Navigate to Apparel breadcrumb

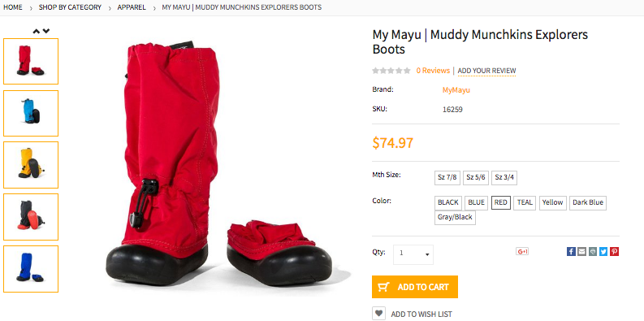(x=132, y=7)
